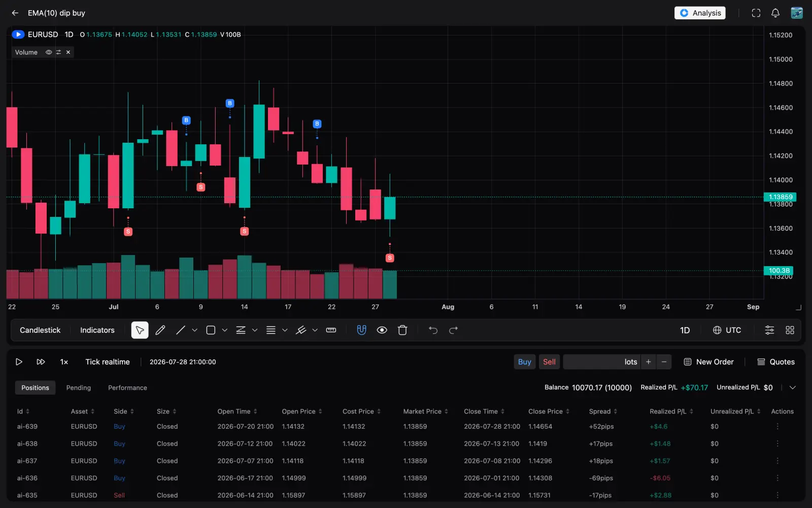The height and width of the screenshot is (508, 812).
Task: Expand the channel tool options dropdown
Action: coord(255,330)
